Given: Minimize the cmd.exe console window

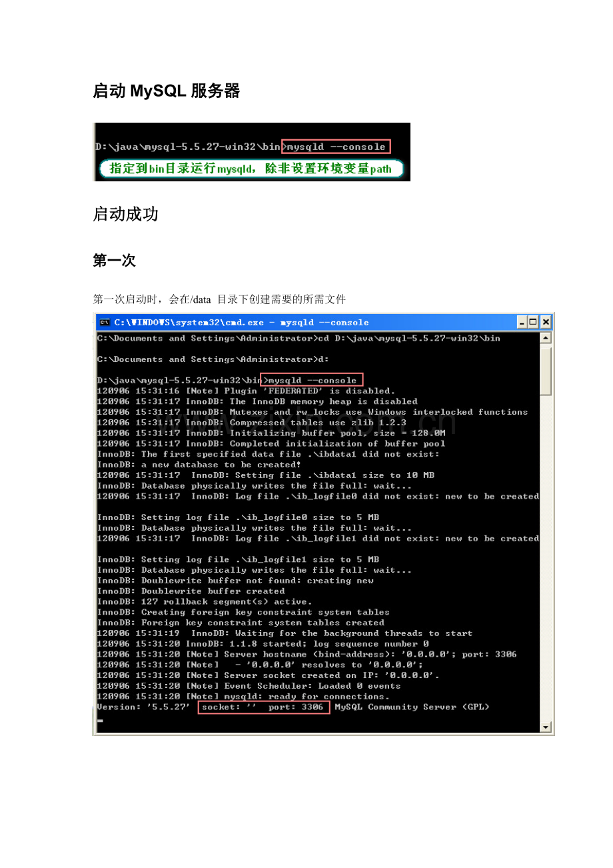Looking at the screenshot, I should pos(522,323).
